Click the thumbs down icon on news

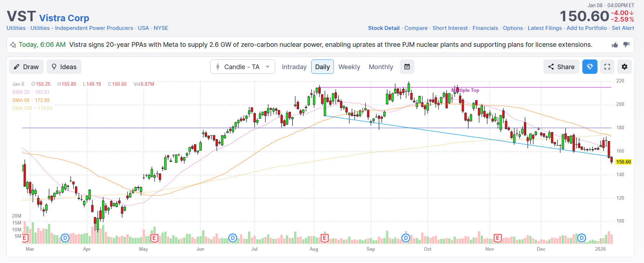point(626,45)
